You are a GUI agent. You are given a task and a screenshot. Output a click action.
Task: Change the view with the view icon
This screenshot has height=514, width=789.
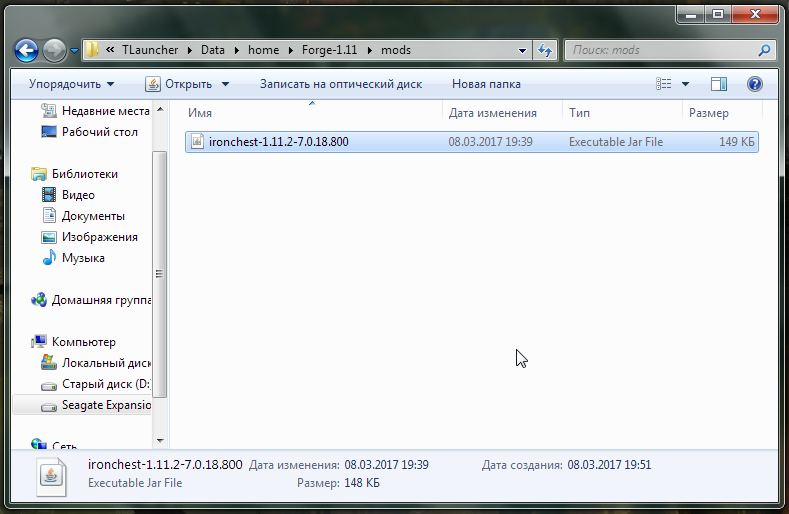point(663,84)
